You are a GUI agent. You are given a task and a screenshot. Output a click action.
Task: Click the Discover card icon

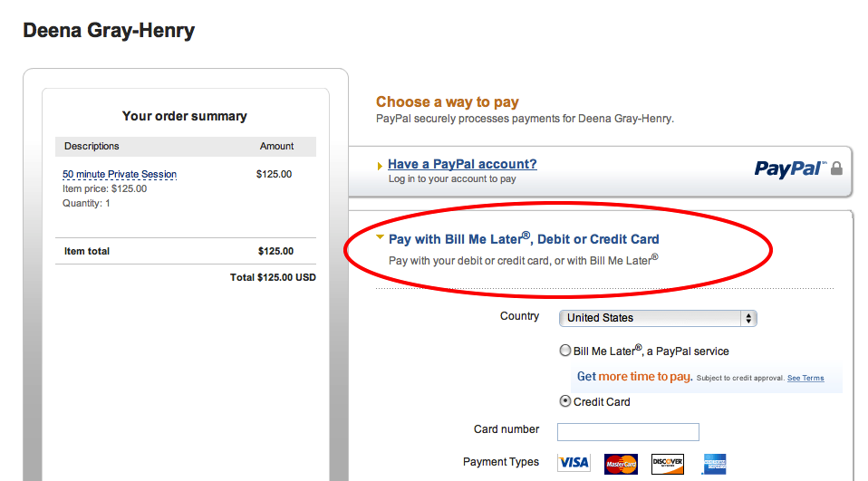click(667, 463)
